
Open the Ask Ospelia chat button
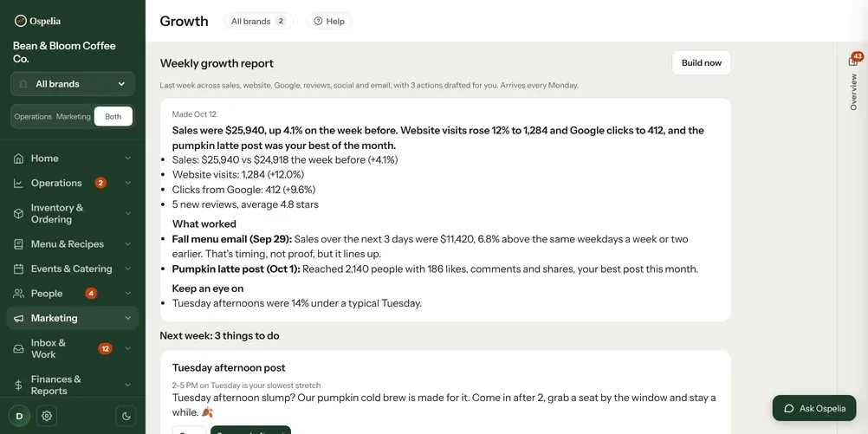click(x=814, y=409)
